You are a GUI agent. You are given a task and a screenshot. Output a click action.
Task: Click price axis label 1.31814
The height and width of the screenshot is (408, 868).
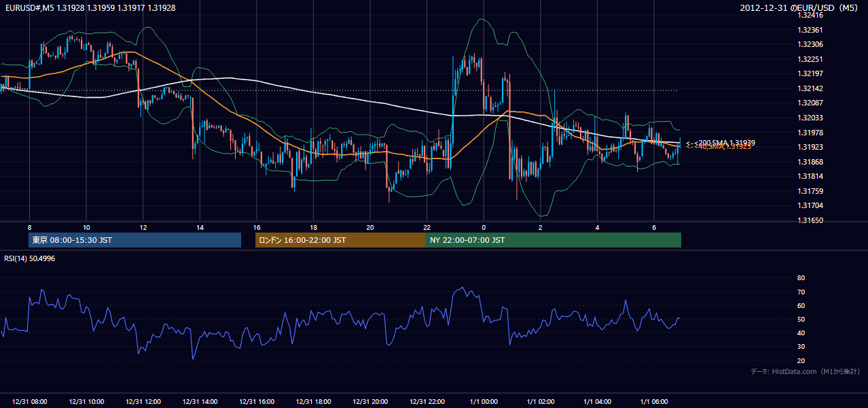click(x=810, y=176)
